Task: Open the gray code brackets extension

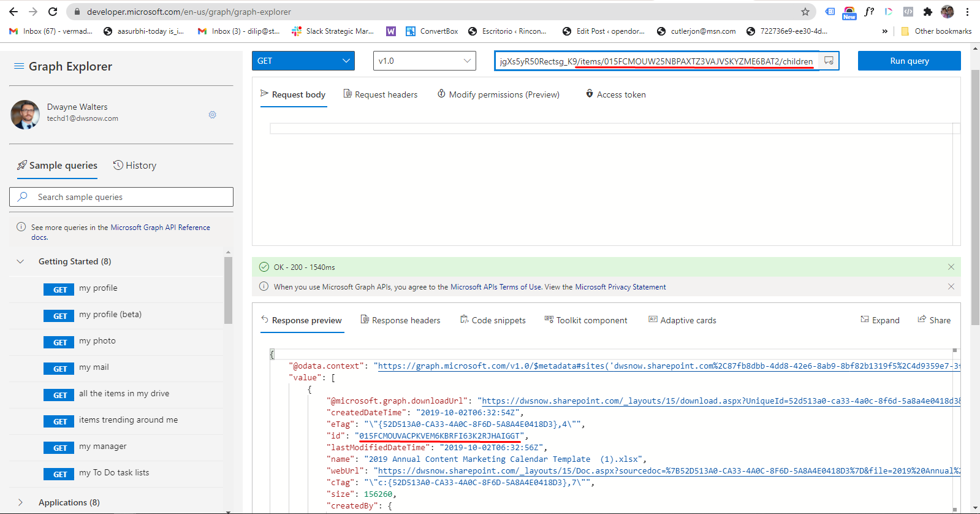Action: 908,12
